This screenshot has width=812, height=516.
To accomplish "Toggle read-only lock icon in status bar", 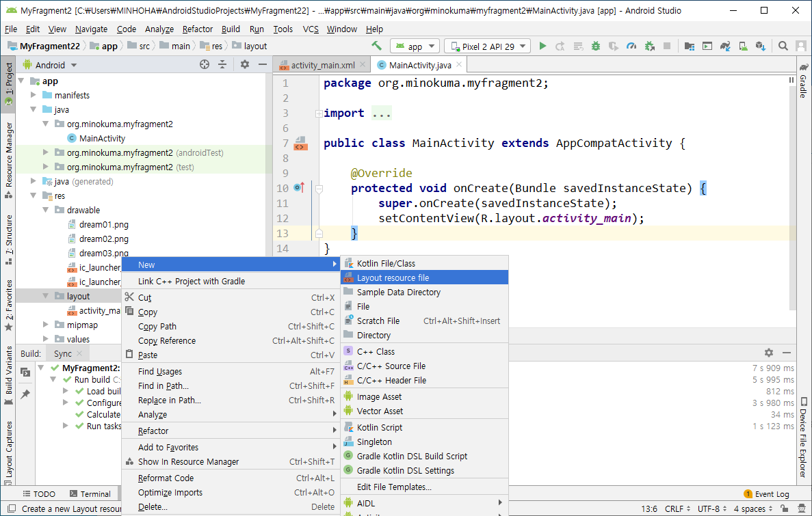I will click(785, 508).
